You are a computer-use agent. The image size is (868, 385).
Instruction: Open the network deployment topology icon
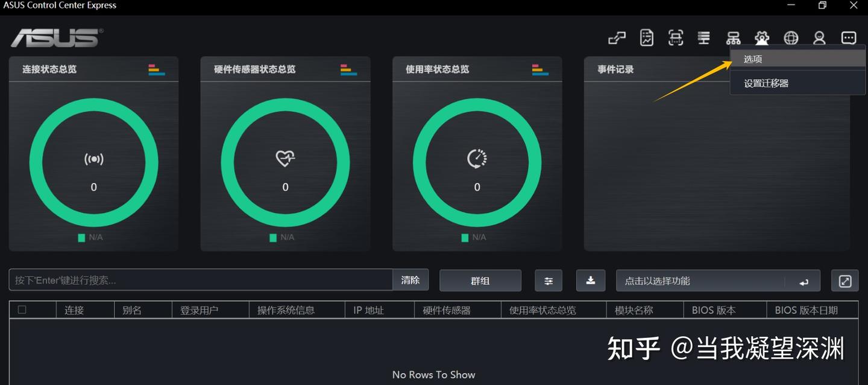(733, 37)
